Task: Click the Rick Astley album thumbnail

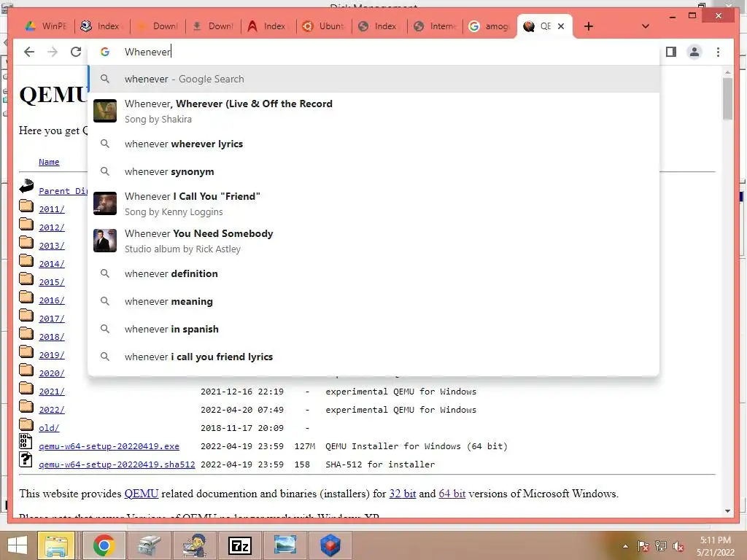Action: 105,241
